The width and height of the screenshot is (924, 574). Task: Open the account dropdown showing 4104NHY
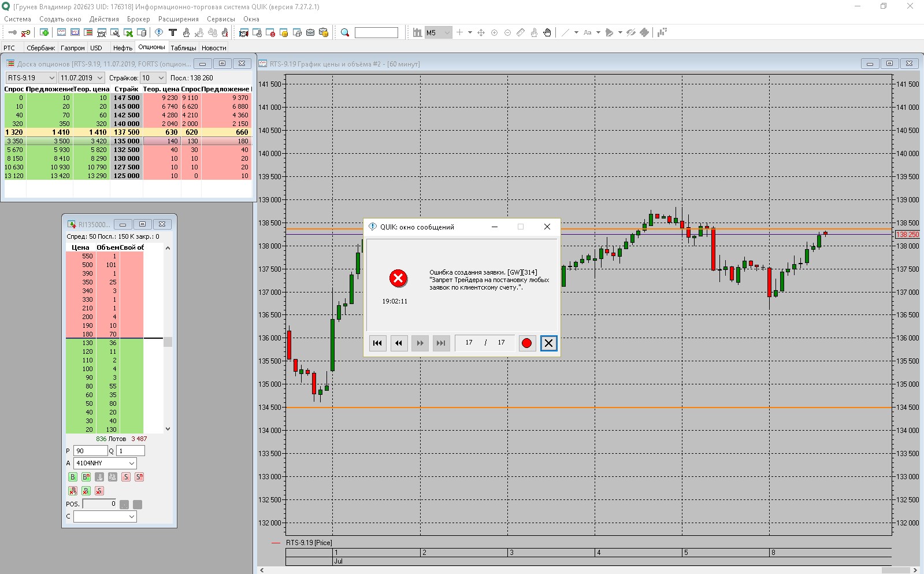105,463
